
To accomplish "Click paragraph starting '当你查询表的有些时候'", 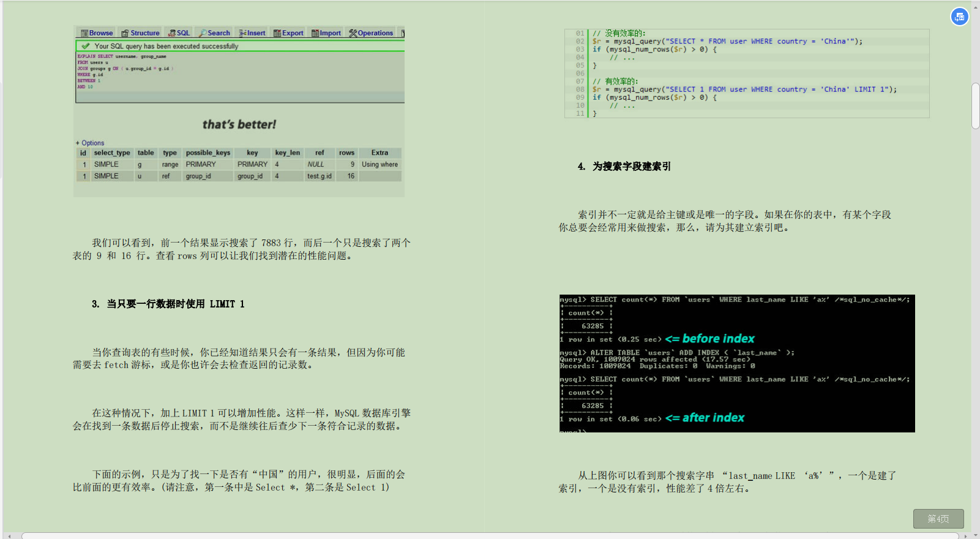I will click(x=239, y=358).
